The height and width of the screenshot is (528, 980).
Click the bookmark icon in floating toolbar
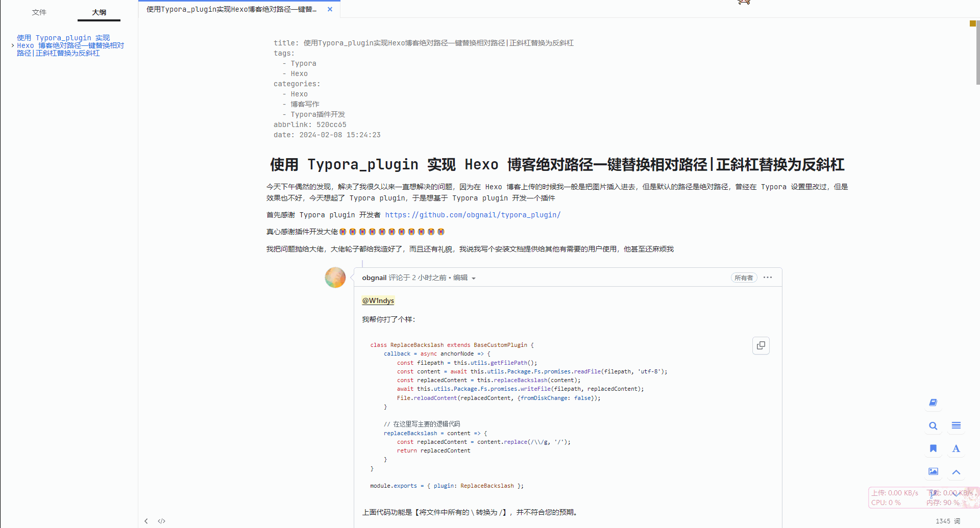coord(933,448)
